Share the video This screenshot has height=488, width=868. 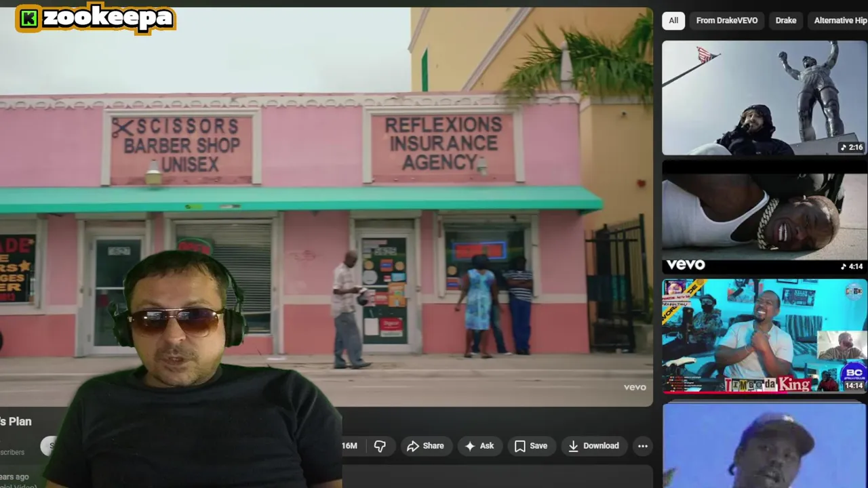pyautogui.click(x=425, y=446)
